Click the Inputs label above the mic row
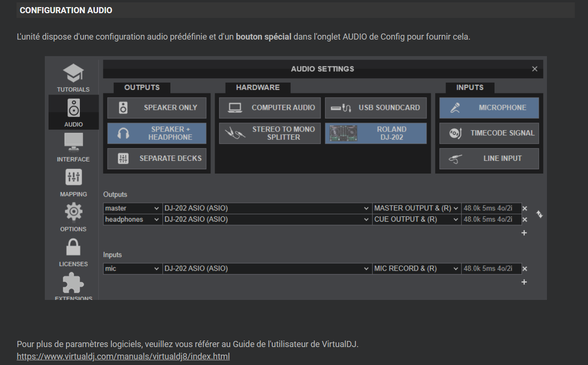Image resolution: width=588 pixels, height=365 pixels. coord(112,255)
